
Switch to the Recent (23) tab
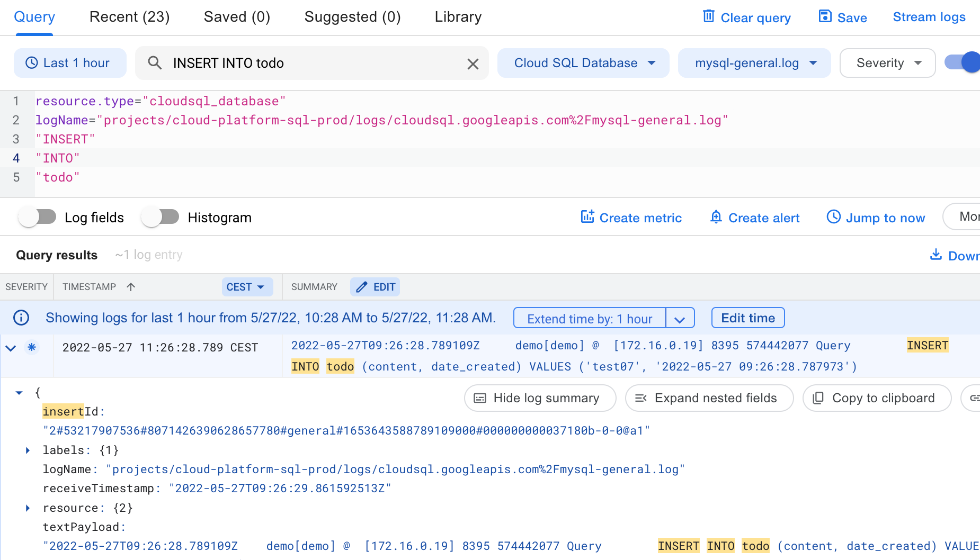(x=130, y=17)
